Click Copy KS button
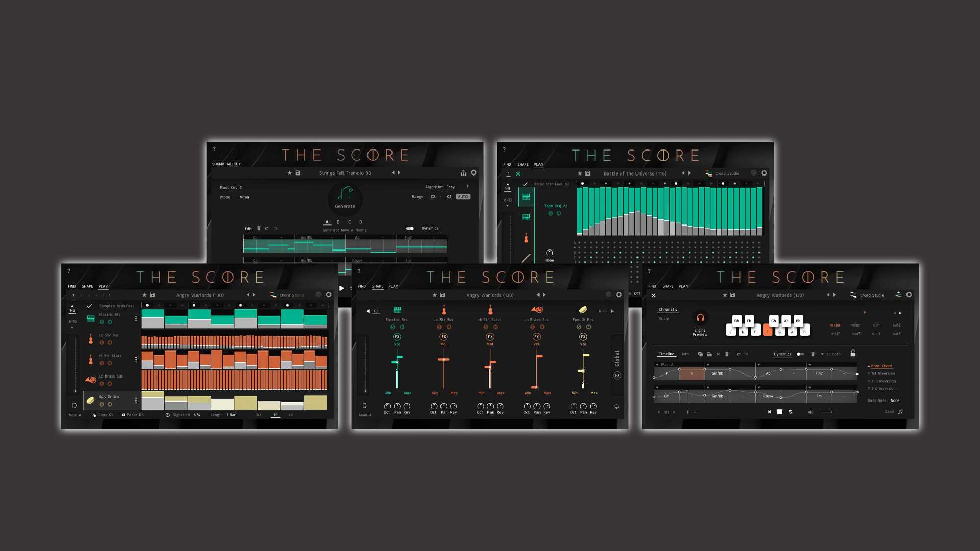Viewport: 980px width, 551px height. point(103,415)
